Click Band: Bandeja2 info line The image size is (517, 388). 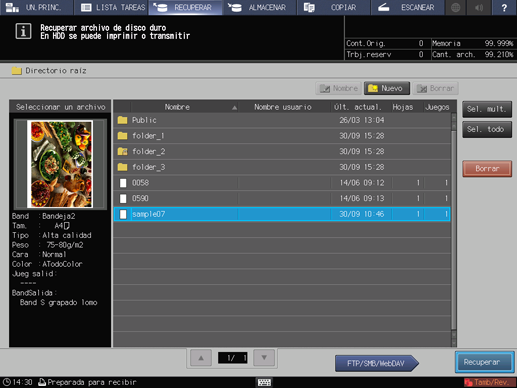43,216
